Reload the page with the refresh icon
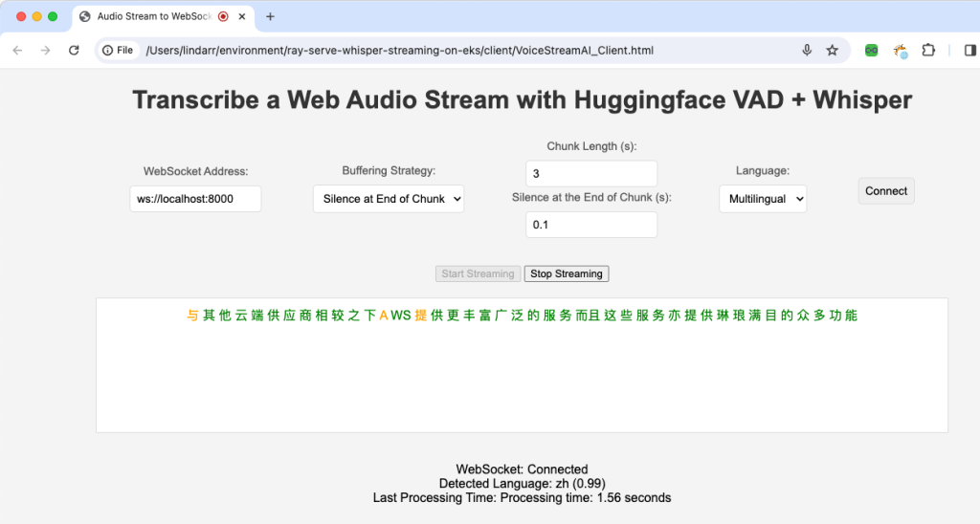The width and height of the screenshot is (980, 524). coord(74,51)
